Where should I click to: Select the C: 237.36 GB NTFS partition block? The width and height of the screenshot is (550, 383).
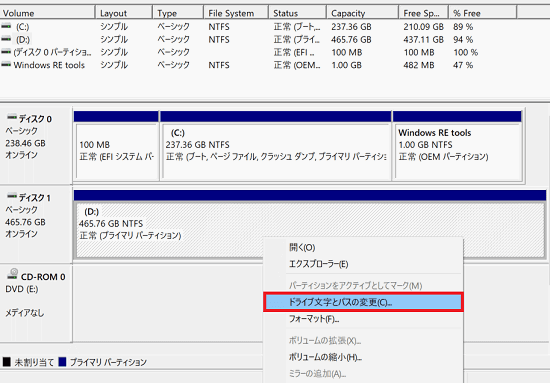(276, 146)
